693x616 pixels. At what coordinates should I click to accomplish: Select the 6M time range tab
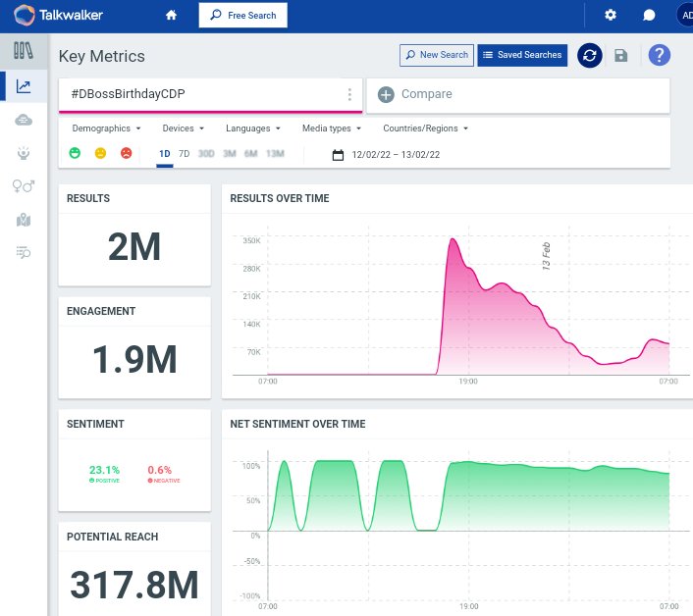coord(250,154)
